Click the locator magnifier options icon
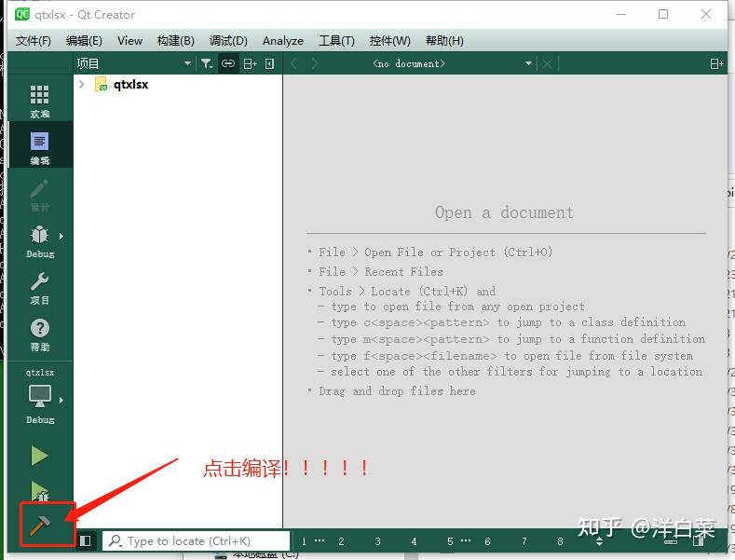Image resolution: width=735 pixels, height=560 pixels. point(116,540)
